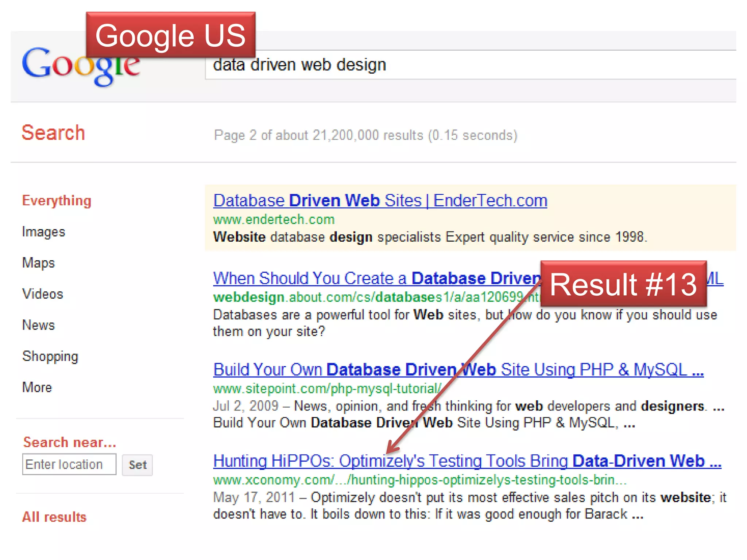The height and width of the screenshot is (560, 747).
Task: Switch to Videos results
Action: click(43, 294)
